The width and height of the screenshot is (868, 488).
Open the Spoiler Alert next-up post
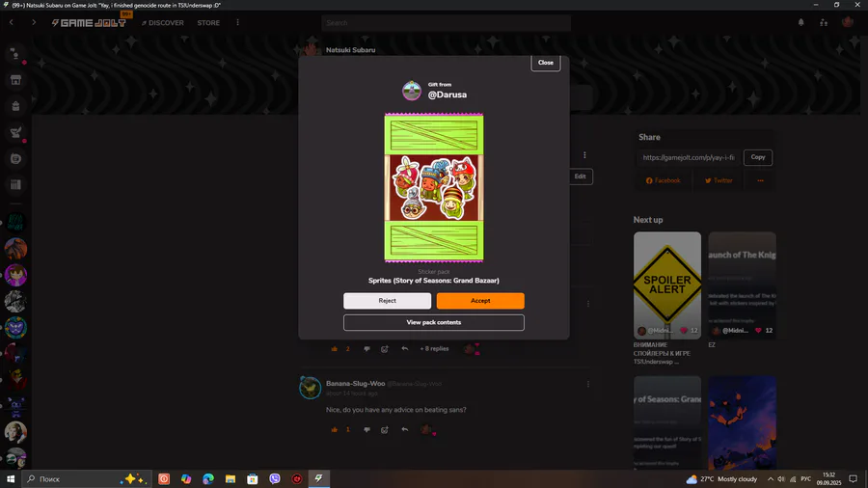667,285
